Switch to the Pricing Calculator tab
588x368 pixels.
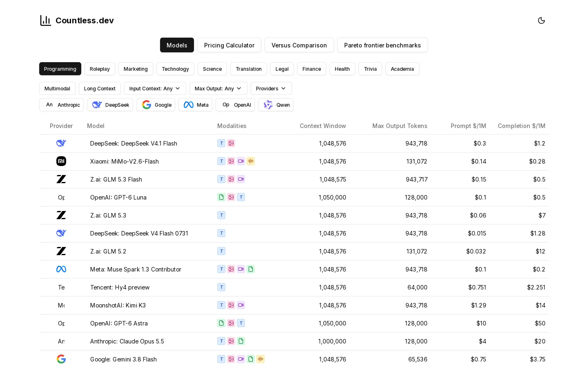tap(229, 45)
